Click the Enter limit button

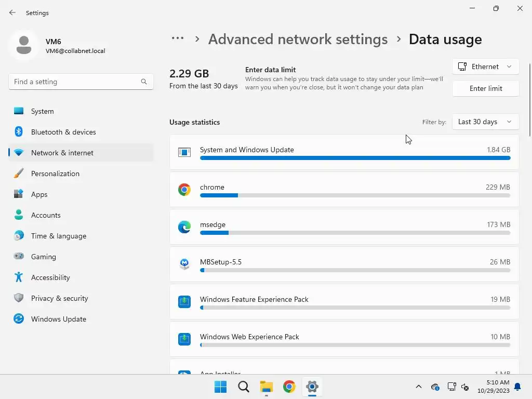[485, 88]
